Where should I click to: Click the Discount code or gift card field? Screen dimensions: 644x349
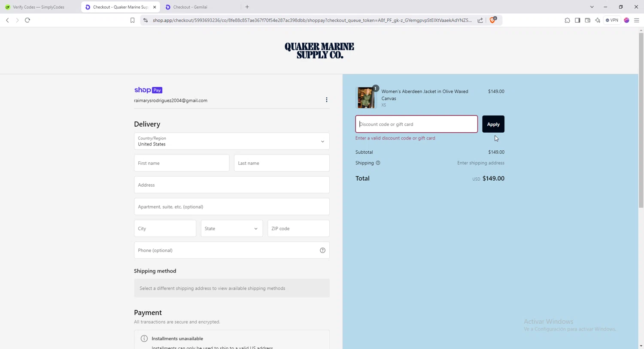point(416,124)
